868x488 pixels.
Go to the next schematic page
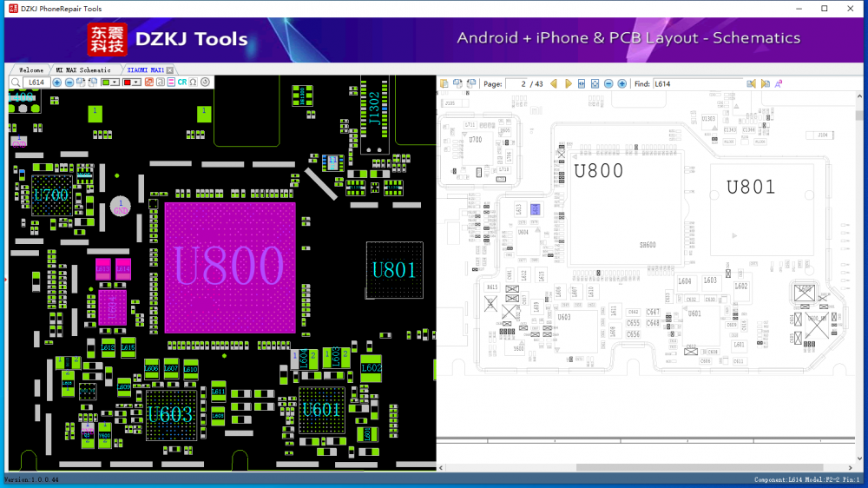pyautogui.click(x=569, y=83)
